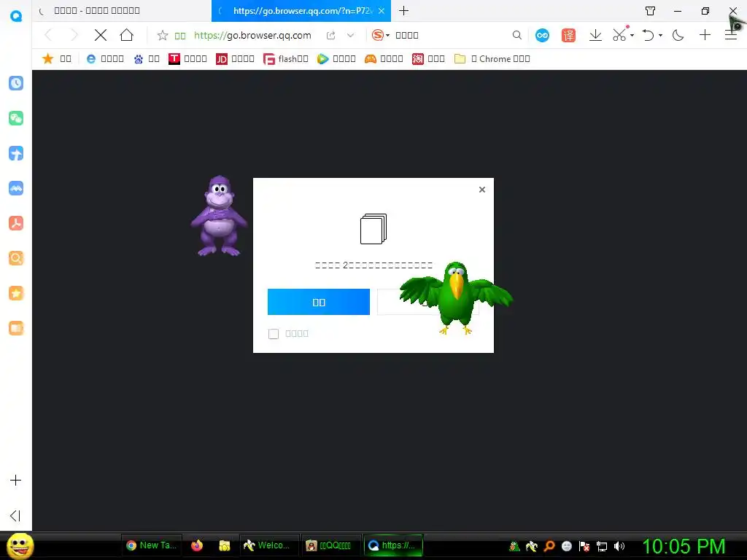Open the blue bird sidebar icon
The image size is (747, 560).
point(16,153)
